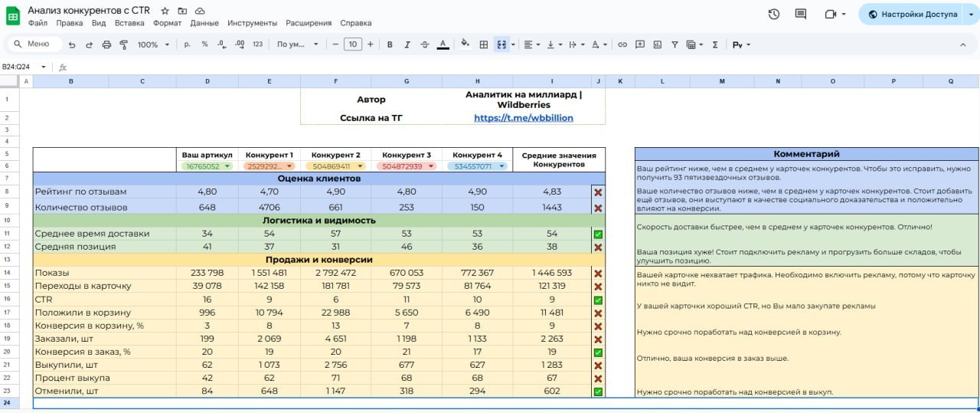
Task: Open input tools Ру dropdown
Action: (x=741, y=44)
